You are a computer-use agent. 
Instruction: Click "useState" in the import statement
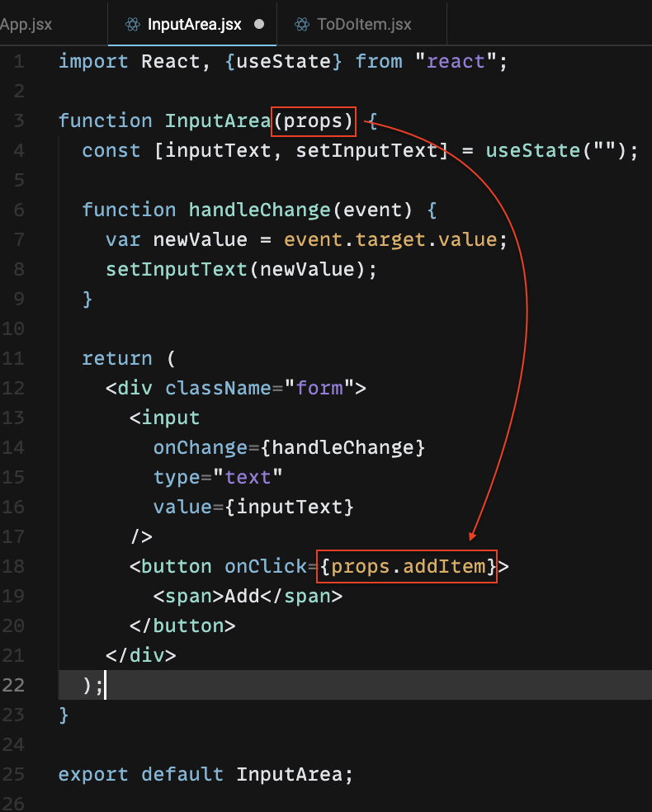tap(283, 62)
